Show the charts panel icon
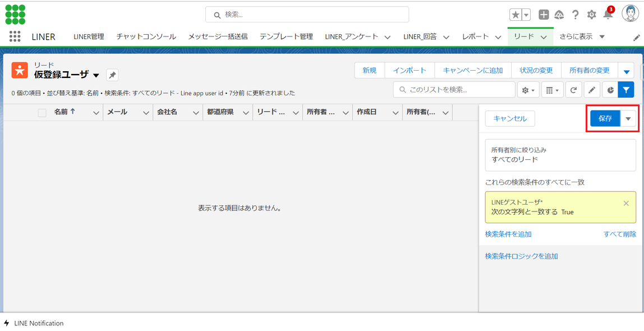644x331 pixels. (x=610, y=90)
